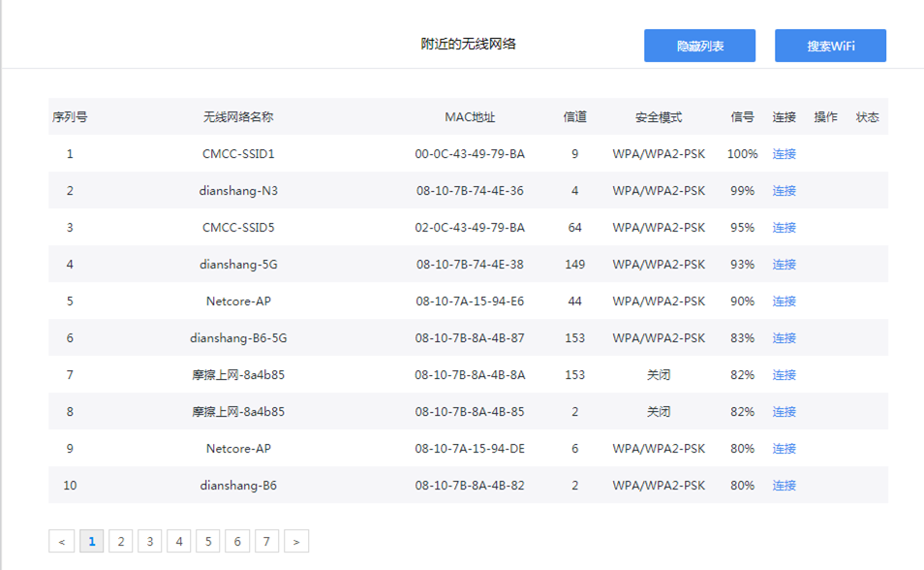The image size is (924, 570).
Task: Click the 搜索WiFi (Search WiFi) button
Action: 829,45
